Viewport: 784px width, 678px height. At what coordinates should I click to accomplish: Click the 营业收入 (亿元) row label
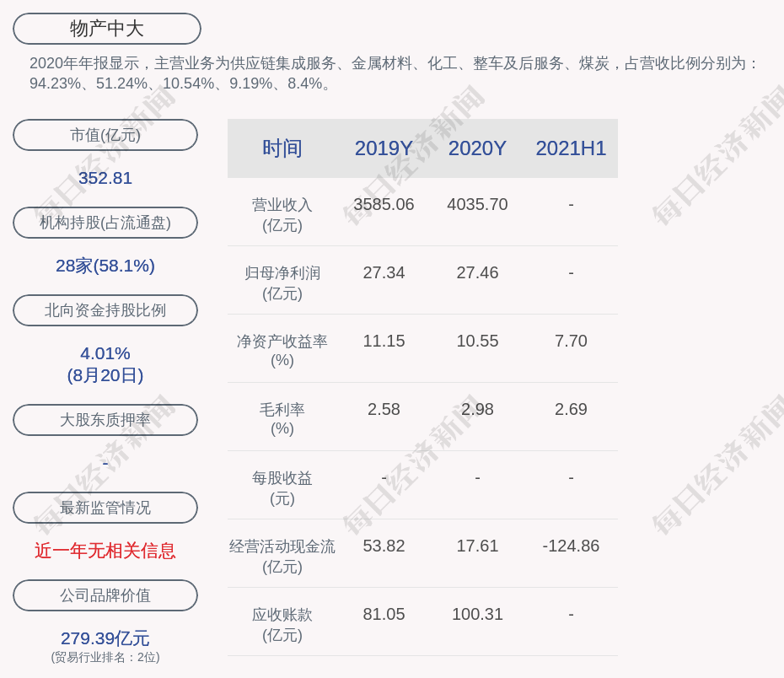282,215
